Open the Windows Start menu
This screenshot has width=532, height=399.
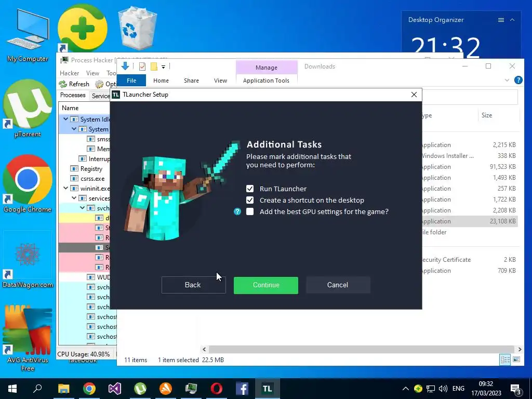[x=12, y=389]
